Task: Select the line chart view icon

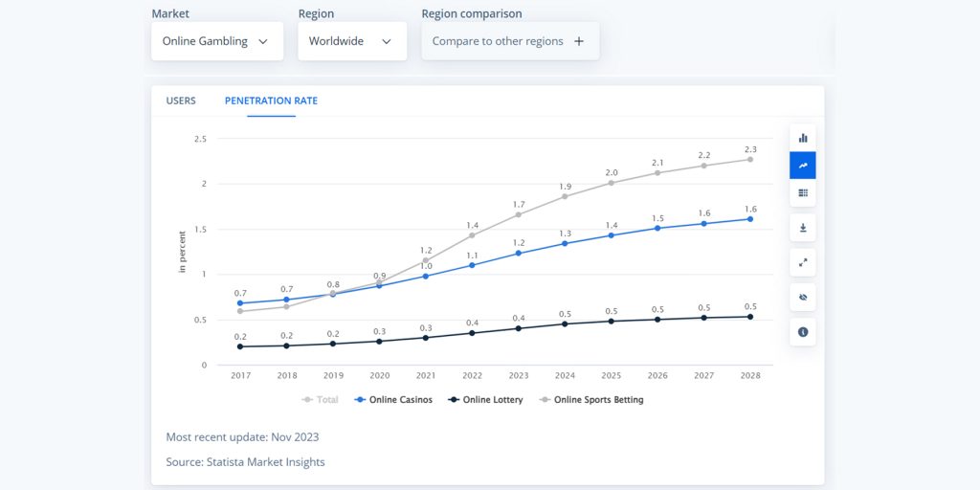Action: (803, 165)
